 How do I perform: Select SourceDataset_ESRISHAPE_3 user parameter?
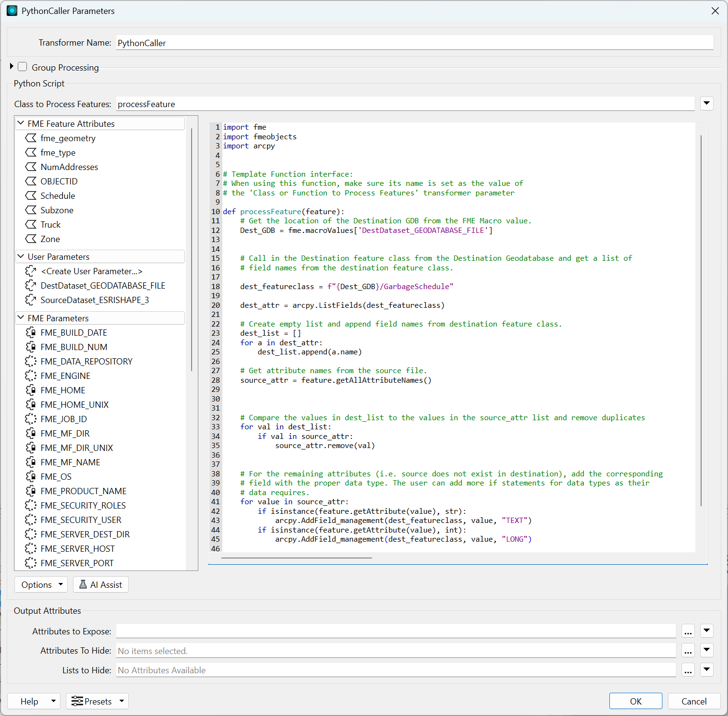[x=95, y=300]
